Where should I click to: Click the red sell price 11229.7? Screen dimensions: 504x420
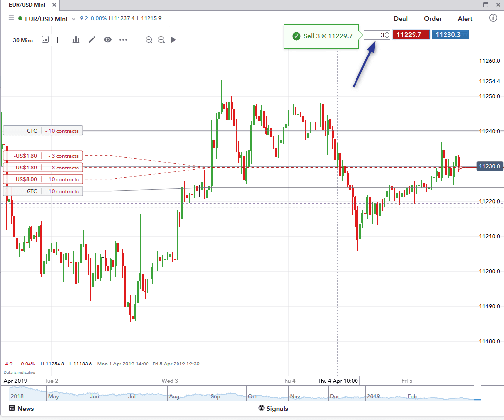coord(411,35)
